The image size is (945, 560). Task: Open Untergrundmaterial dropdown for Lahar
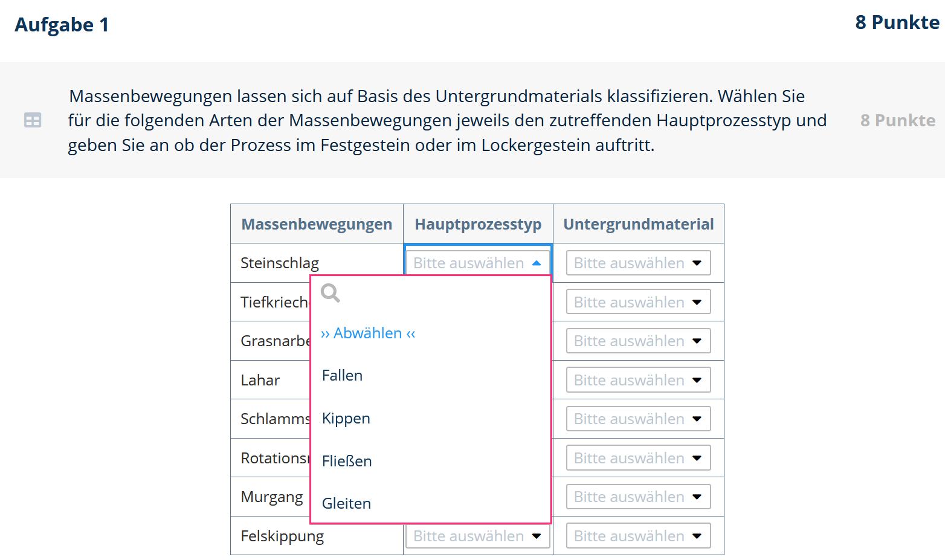[638, 380]
